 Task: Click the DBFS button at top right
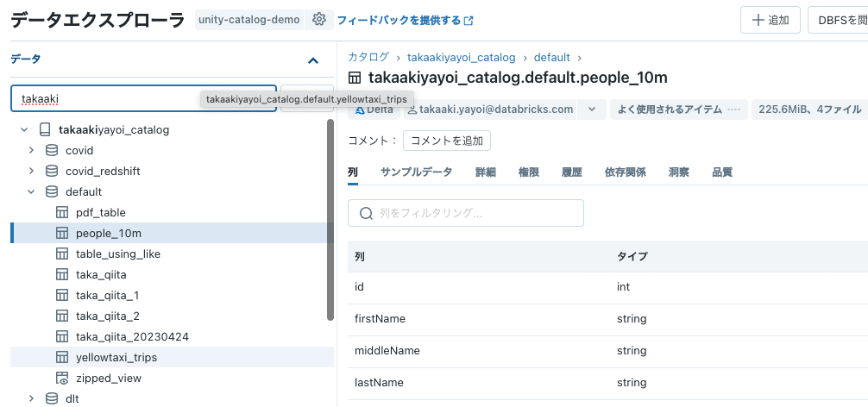click(838, 21)
